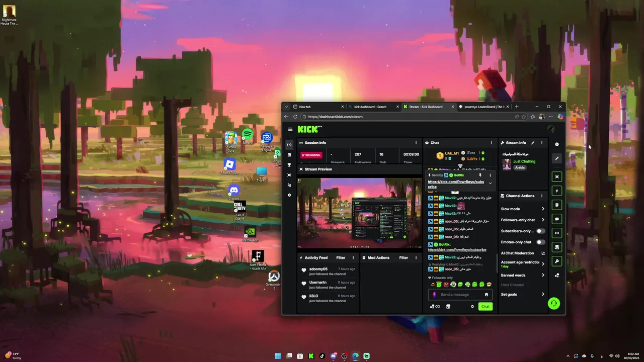
Task: Switch to the New tab browser tab
Action: pyautogui.click(x=318, y=107)
